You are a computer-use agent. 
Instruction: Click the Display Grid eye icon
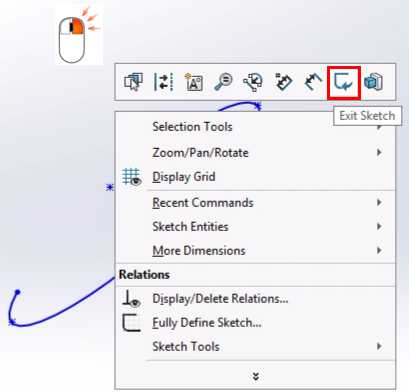(132, 177)
